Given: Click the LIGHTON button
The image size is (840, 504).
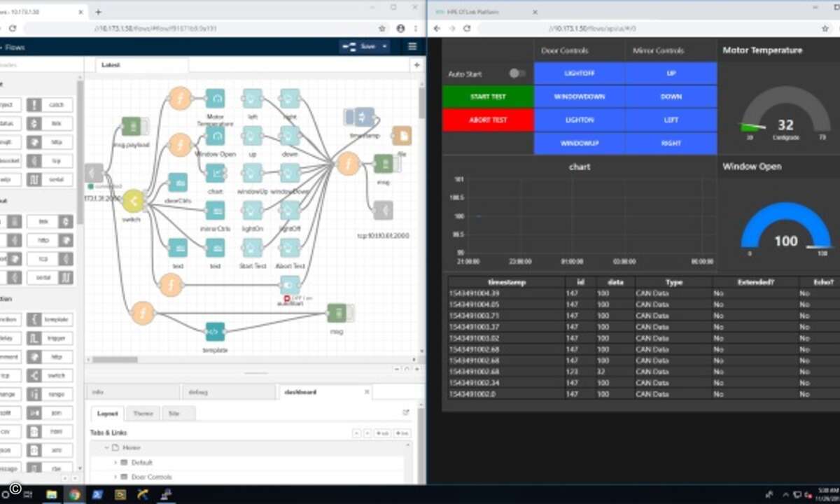Looking at the screenshot, I should [x=580, y=120].
